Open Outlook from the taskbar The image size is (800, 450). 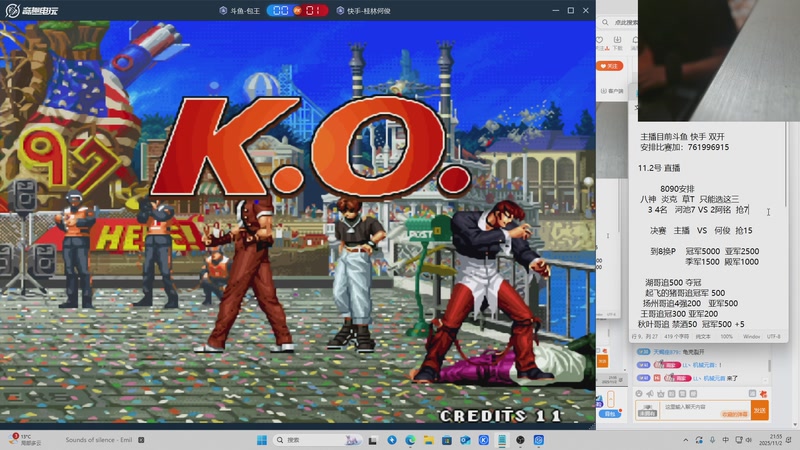[465, 440]
